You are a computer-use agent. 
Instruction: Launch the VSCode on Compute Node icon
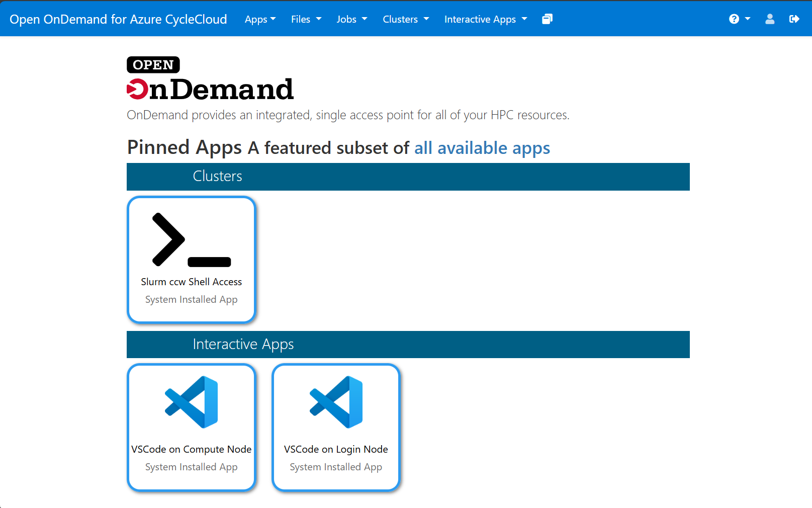[x=192, y=402]
